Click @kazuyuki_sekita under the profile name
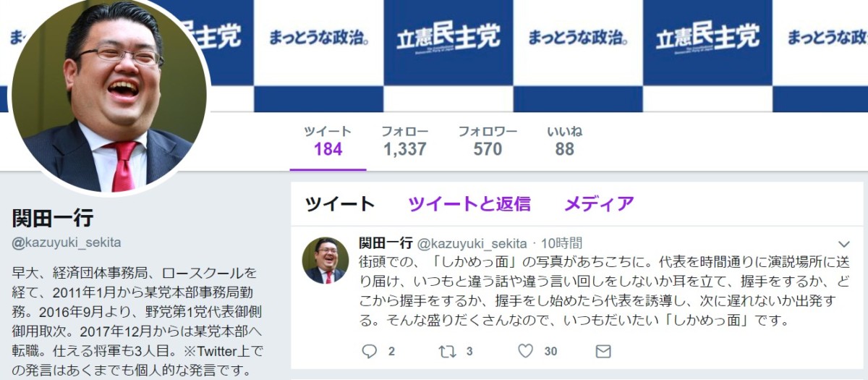 [x=67, y=242]
